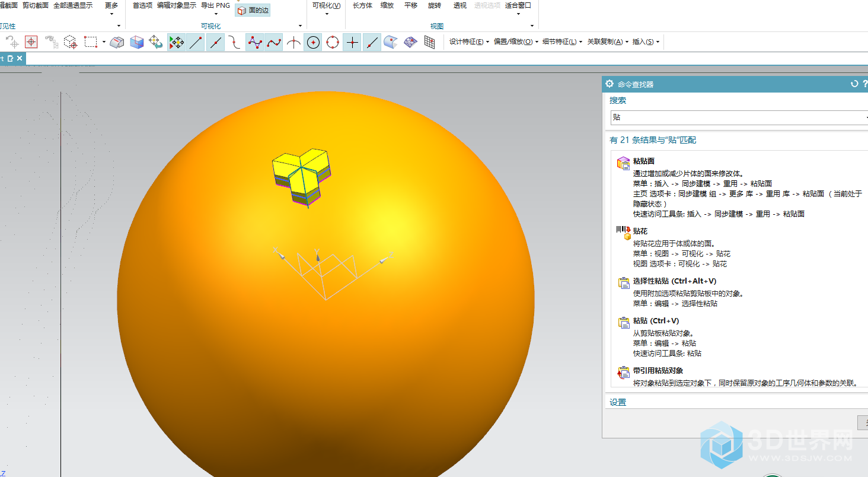Click the Quadrant Point snap icon
The height and width of the screenshot is (477, 868).
[333, 42]
